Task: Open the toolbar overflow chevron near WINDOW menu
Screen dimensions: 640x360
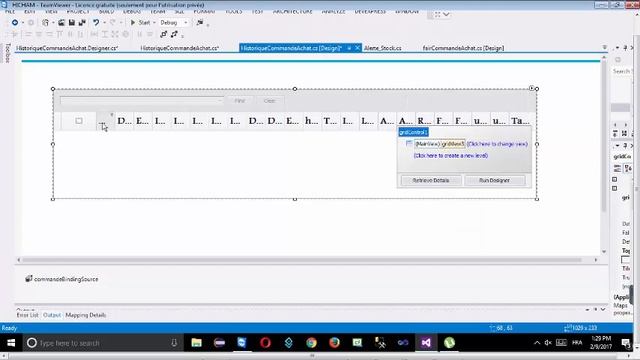Action: coord(446,14)
